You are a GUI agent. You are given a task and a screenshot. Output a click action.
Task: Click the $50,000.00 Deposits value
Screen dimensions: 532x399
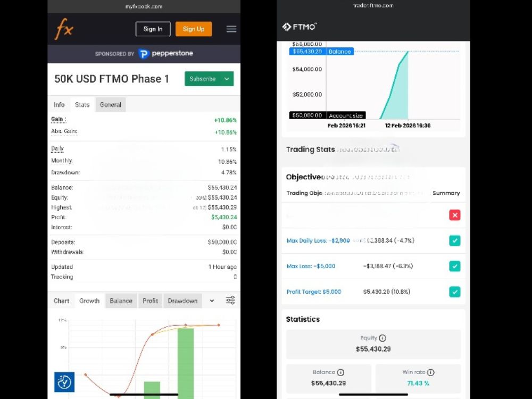coord(222,242)
